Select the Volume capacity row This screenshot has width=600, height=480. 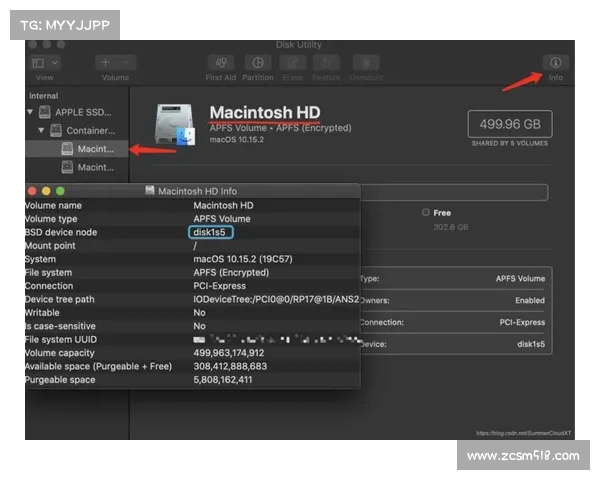[x=190, y=353]
